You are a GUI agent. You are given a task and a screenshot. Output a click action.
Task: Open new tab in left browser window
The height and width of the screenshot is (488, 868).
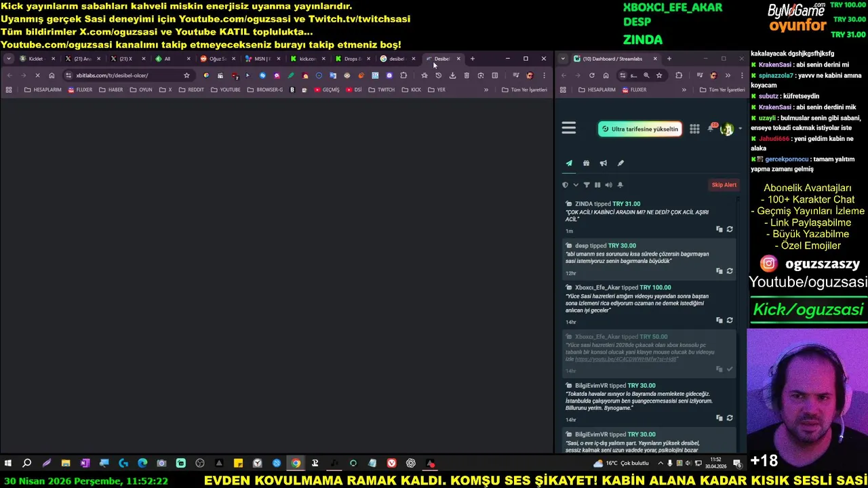tap(473, 59)
